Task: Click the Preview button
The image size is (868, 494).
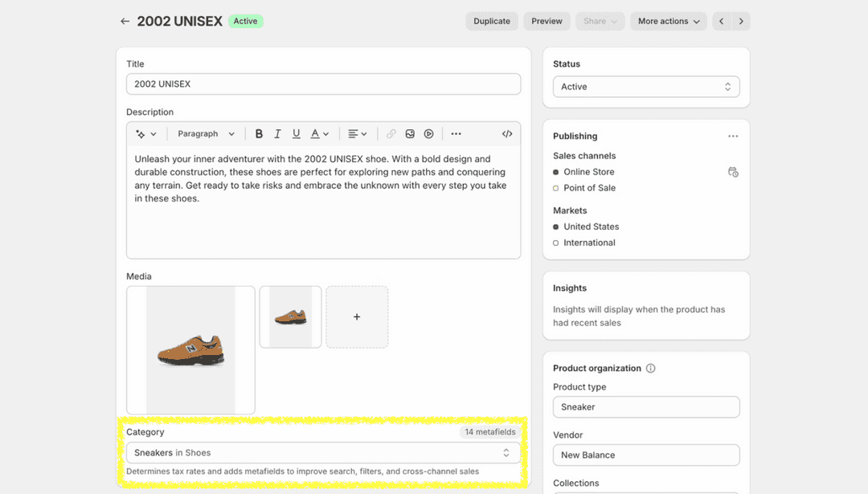Action: (547, 21)
